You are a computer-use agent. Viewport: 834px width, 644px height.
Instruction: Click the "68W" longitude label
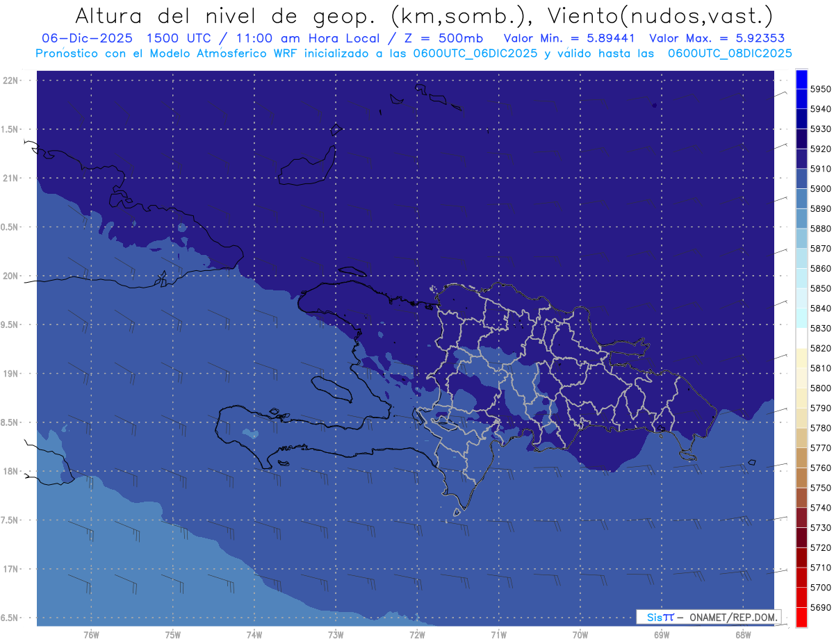(743, 636)
